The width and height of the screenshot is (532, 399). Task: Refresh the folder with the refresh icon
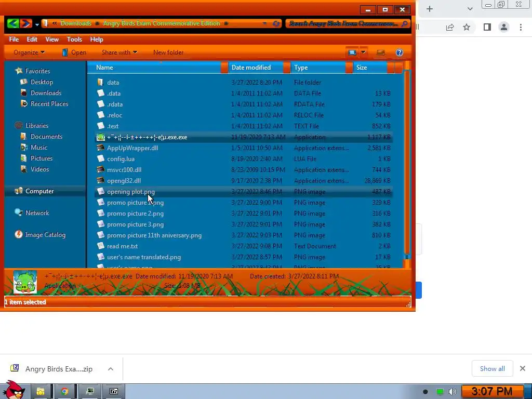click(276, 23)
